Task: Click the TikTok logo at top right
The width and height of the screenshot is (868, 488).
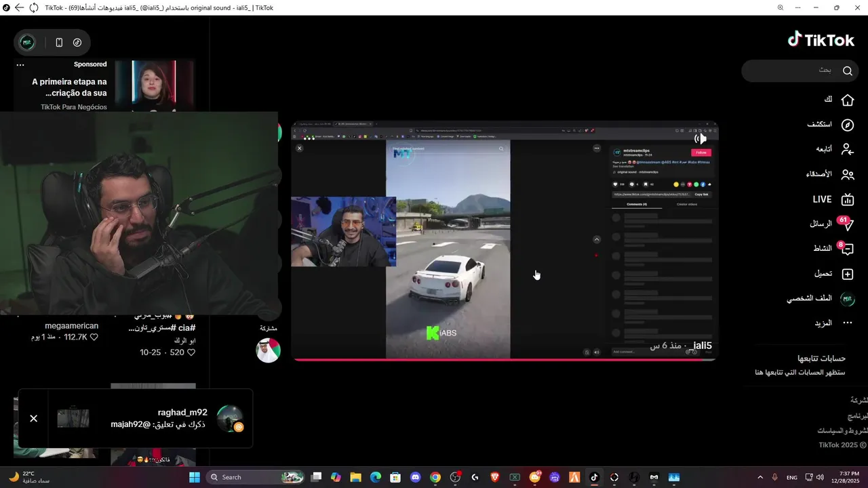Action: [x=821, y=40]
